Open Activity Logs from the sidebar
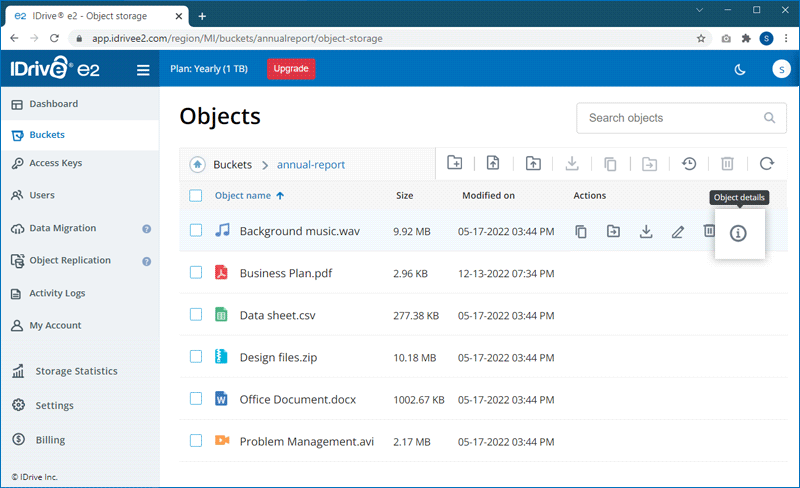Screen dimensions: 800x488 [57, 293]
